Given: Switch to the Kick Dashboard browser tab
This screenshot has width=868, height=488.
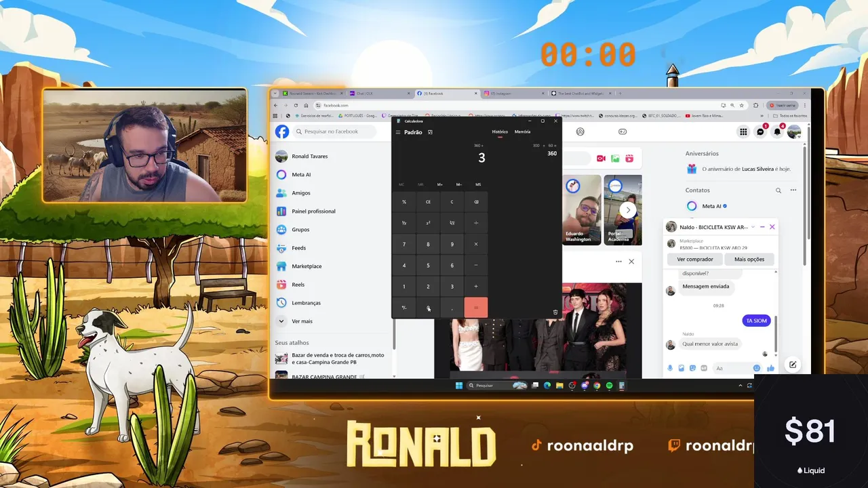Looking at the screenshot, I should (x=313, y=94).
